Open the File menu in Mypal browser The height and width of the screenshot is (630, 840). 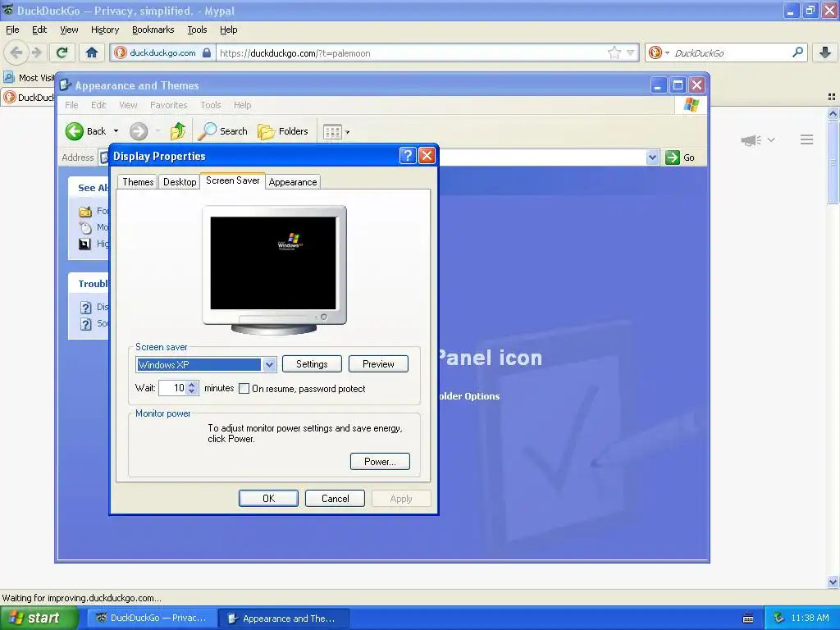tap(12, 30)
